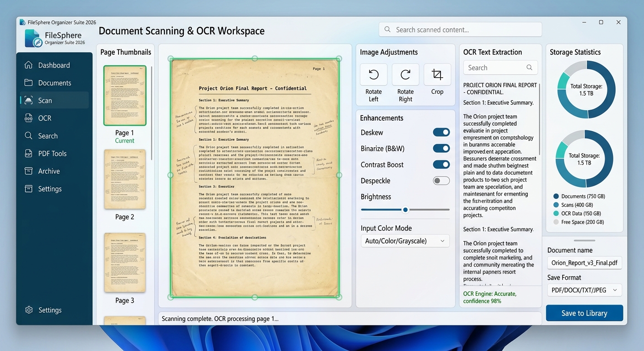
Task: Click the magnifier icon beside sidebar Search
Action: [x=28, y=136]
